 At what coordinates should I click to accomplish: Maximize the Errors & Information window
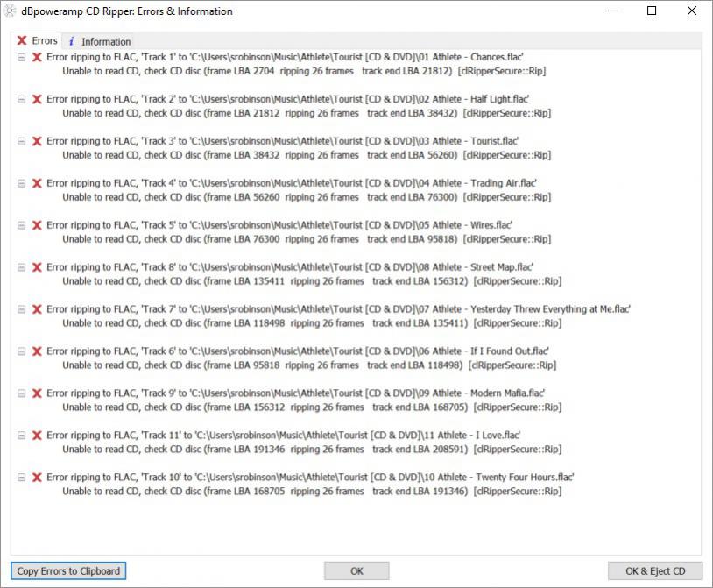pyautogui.click(x=652, y=11)
